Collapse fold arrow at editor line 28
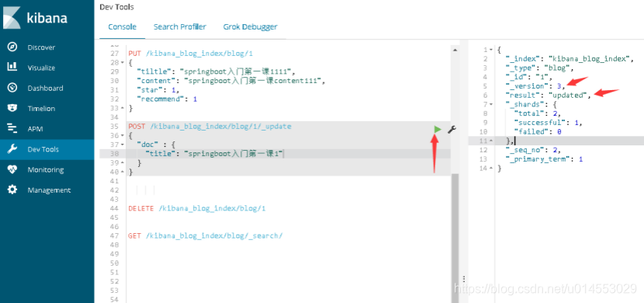644x303 pixels. coord(123,62)
